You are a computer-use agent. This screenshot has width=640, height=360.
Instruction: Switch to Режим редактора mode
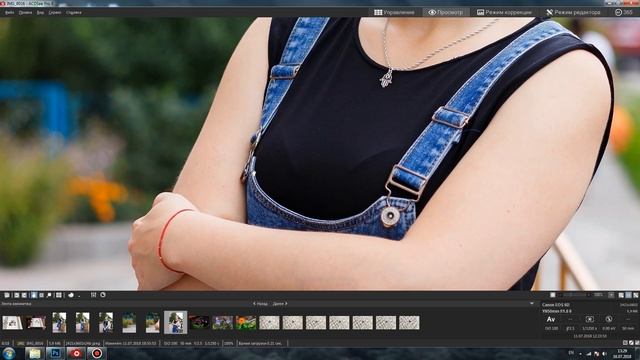[x=573, y=12]
